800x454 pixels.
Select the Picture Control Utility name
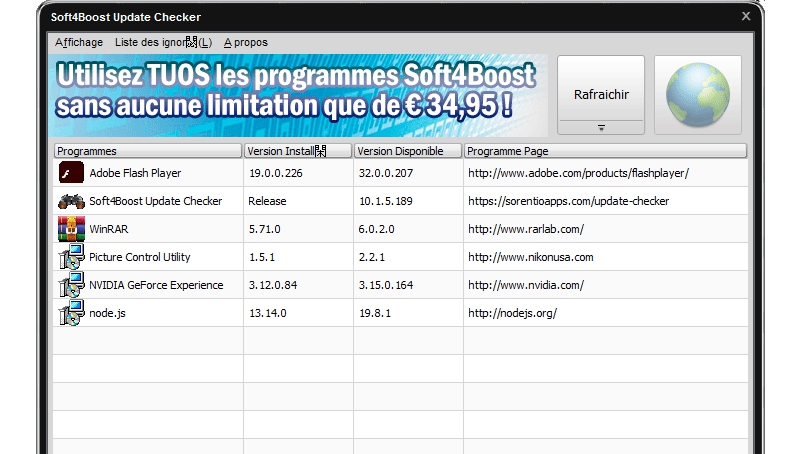140,257
